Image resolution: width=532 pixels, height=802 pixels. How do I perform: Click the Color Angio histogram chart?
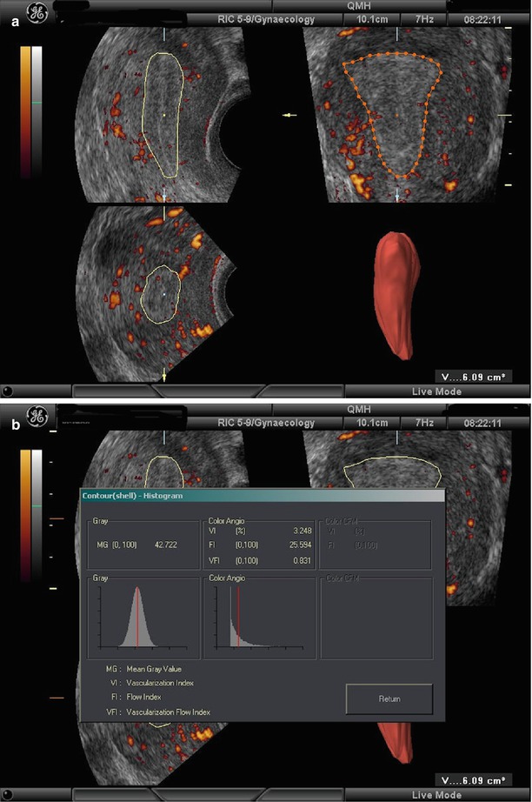(x=258, y=616)
